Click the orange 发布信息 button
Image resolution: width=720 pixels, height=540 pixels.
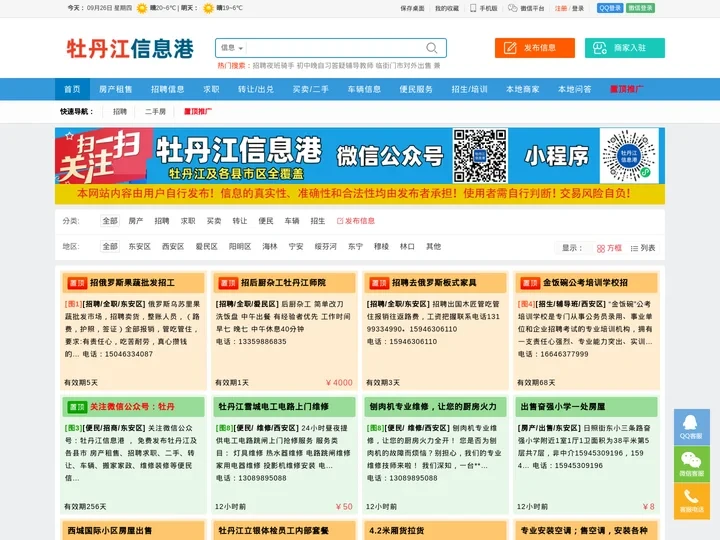coord(534,48)
